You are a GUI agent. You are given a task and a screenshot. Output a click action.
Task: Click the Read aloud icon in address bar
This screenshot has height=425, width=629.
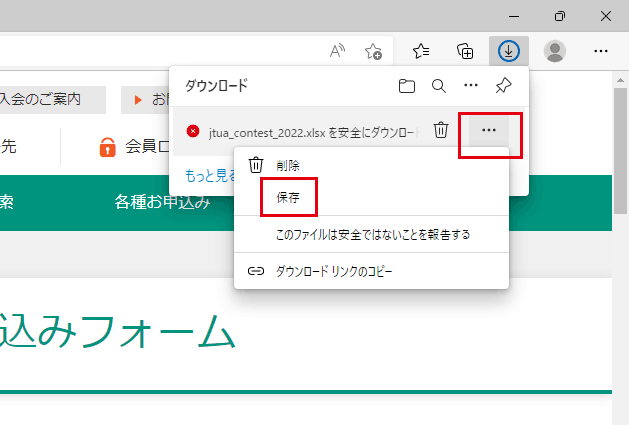pos(337,51)
